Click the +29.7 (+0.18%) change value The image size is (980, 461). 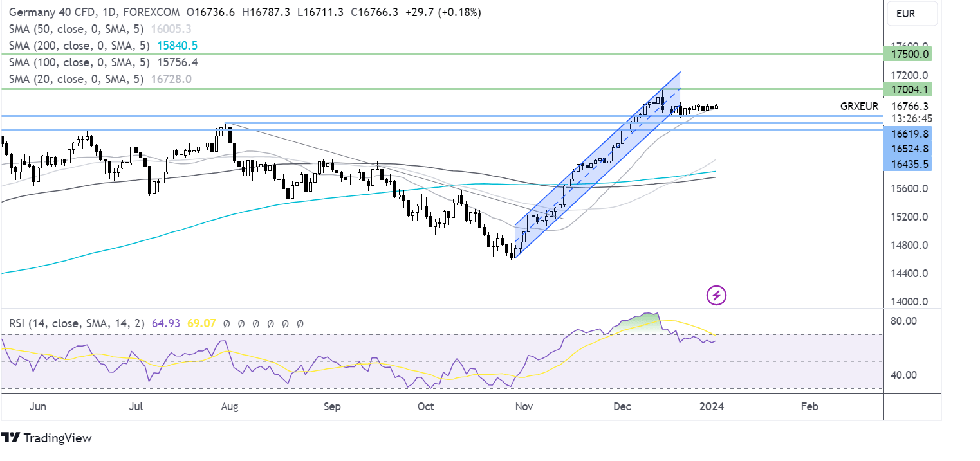point(443,12)
